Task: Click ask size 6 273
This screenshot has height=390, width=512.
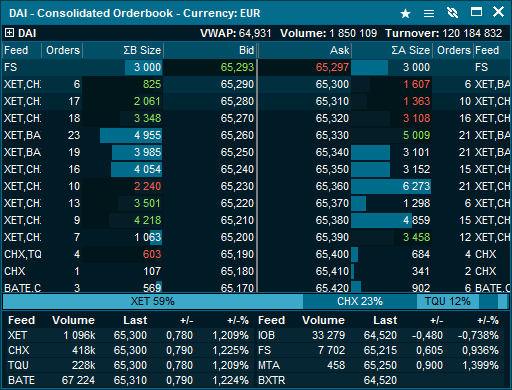Action: [417, 186]
